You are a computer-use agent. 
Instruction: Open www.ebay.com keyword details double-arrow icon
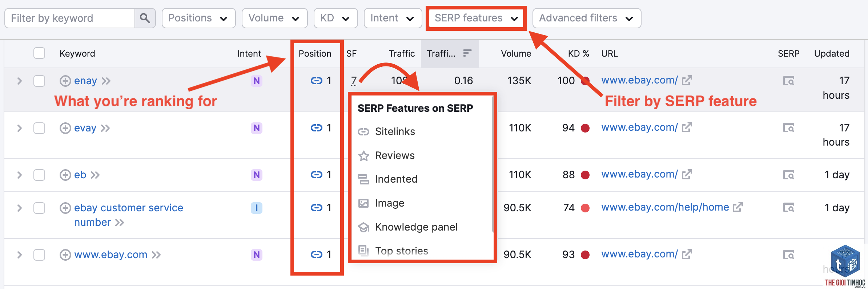(156, 255)
